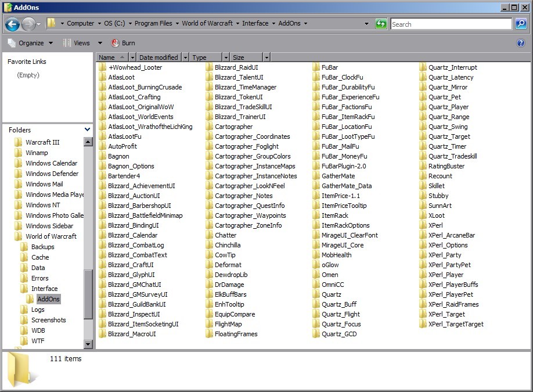This screenshot has width=533, height=392.
Task: Open the address bar history dropdown
Action: (366, 23)
